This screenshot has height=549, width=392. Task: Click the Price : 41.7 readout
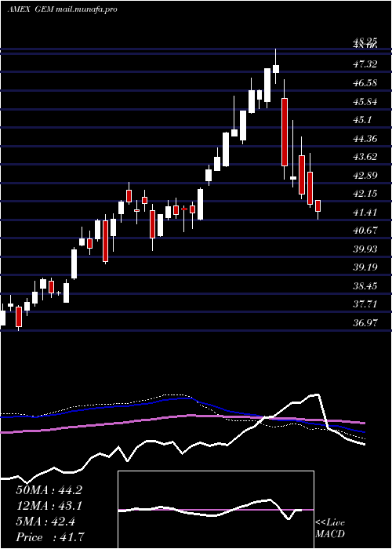click(x=50, y=537)
